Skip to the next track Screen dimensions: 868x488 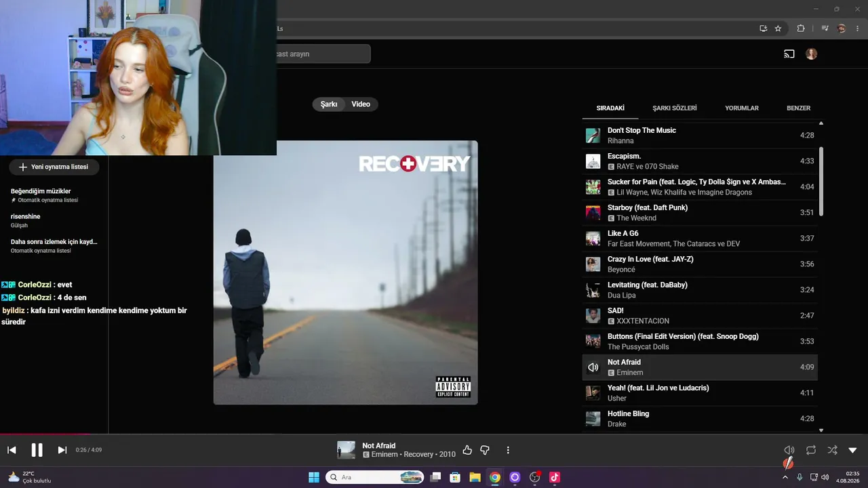click(x=62, y=450)
